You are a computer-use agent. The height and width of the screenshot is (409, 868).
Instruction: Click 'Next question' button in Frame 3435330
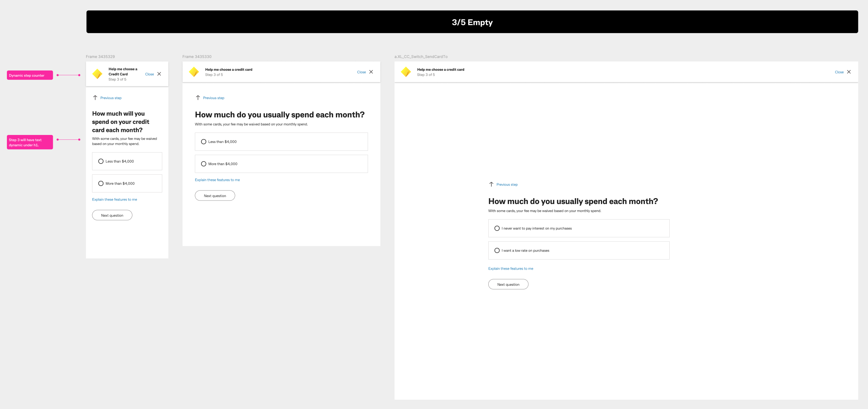tap(215, 195)
